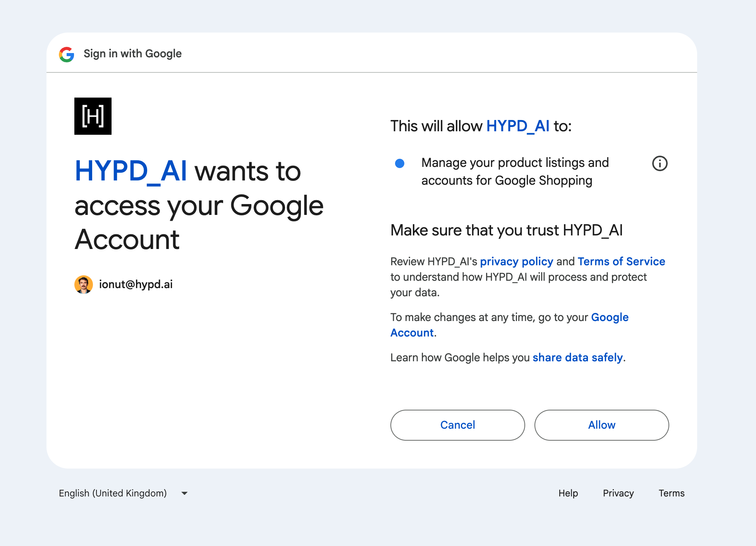This screenshot has height=546, width=756.
Task: Click 'Manage your product listings' permission text
Action: pos(515,172)
